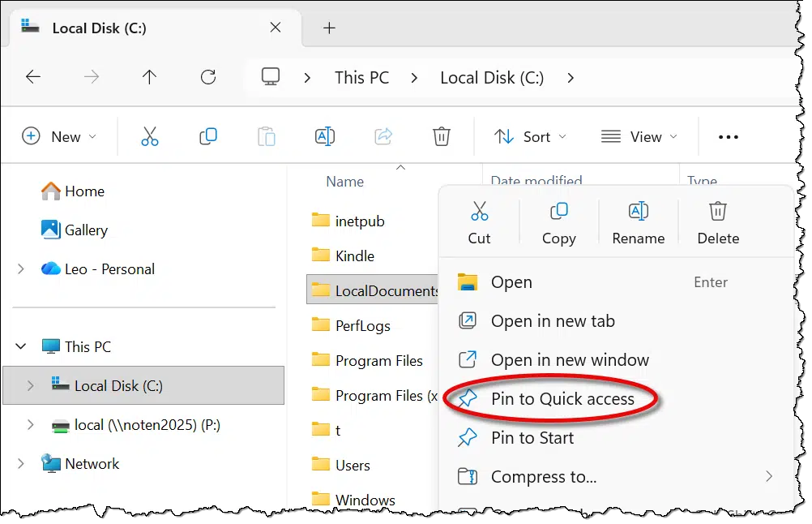The image size is (812, 524).
Task: Open the View dropdown menu
Action: (639, 136)
